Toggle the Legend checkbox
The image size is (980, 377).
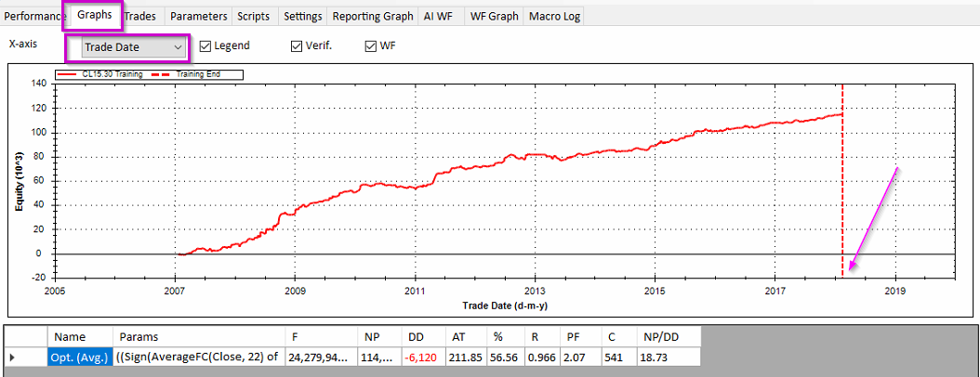point(206,45)
